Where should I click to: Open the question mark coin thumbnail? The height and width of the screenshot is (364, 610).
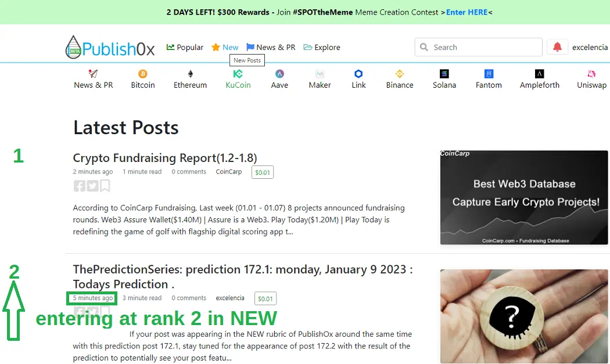pos(524,316)
